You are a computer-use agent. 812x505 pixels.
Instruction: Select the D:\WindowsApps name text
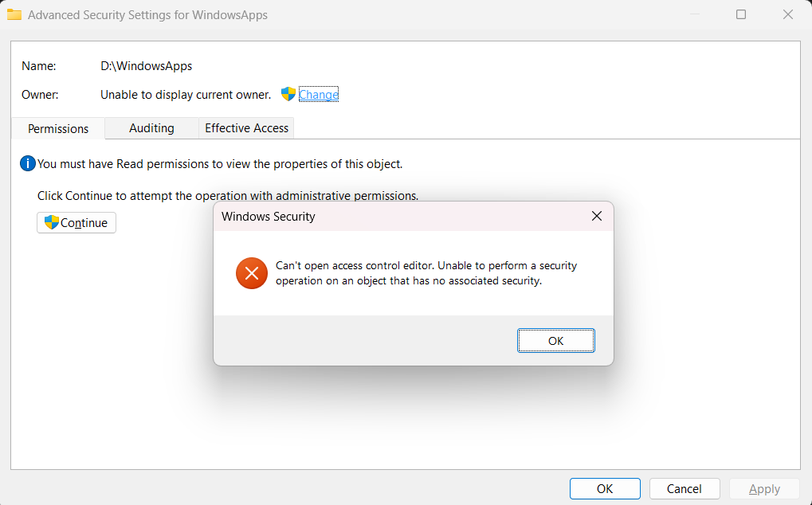(146, 66)
